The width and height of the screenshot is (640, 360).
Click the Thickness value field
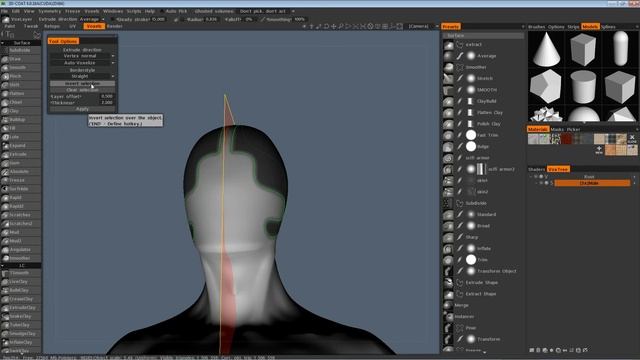(x=107, y=103)
